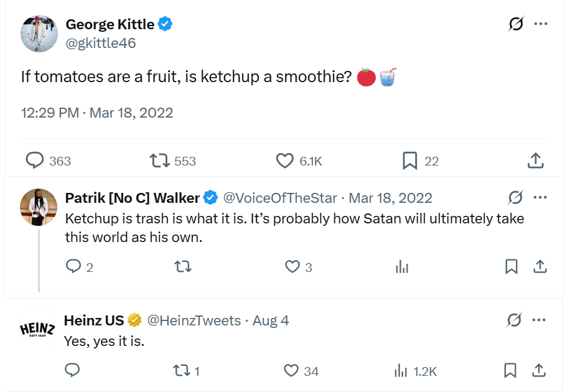Like Patrik Walker's reply
The height and width of the screenshot is (392, 570).
pyautogui.click(x=292, y=267)
